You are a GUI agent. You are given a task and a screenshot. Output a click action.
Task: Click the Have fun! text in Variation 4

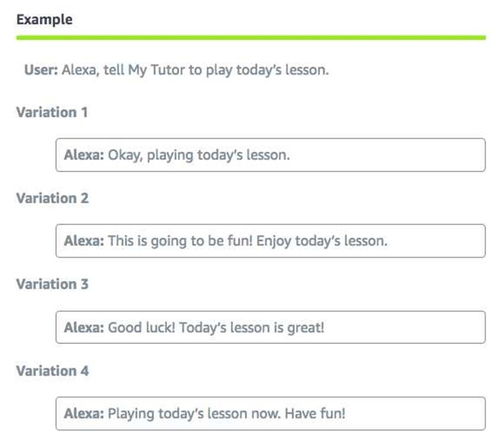point(315,414)
